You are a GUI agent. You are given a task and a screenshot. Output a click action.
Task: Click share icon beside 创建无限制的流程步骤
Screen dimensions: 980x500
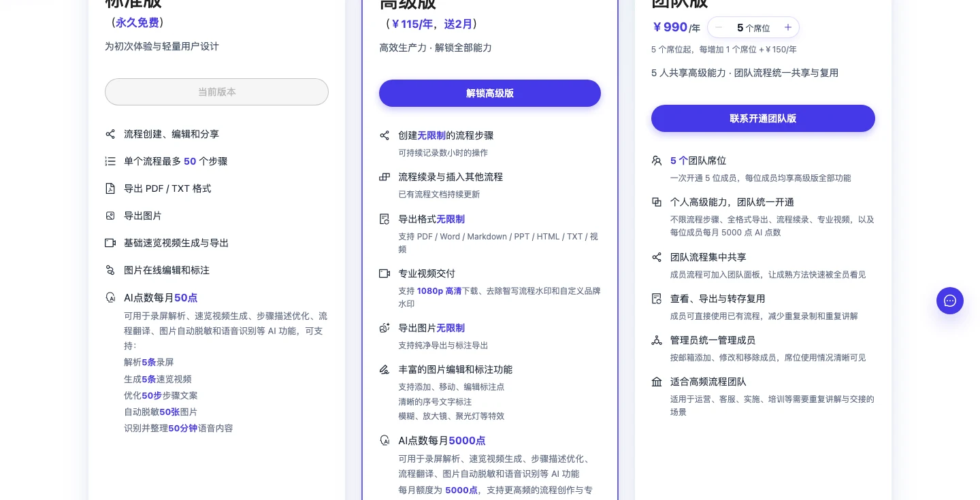click(385, 135)
